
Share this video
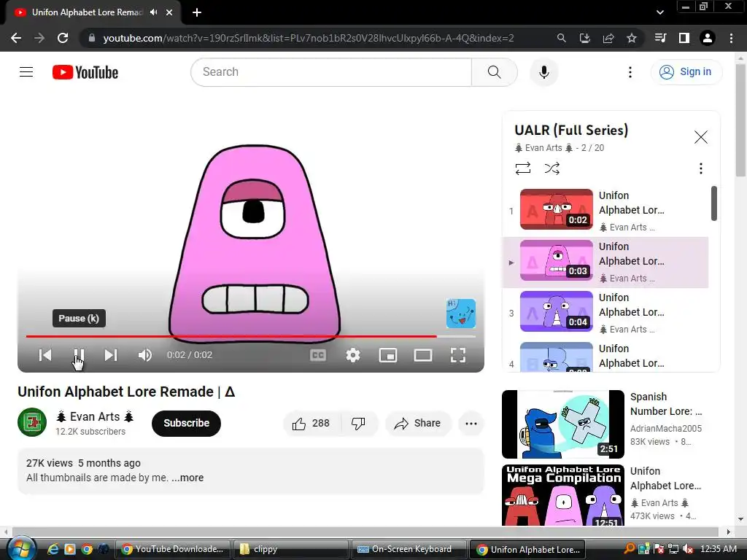tap(417, 424)
